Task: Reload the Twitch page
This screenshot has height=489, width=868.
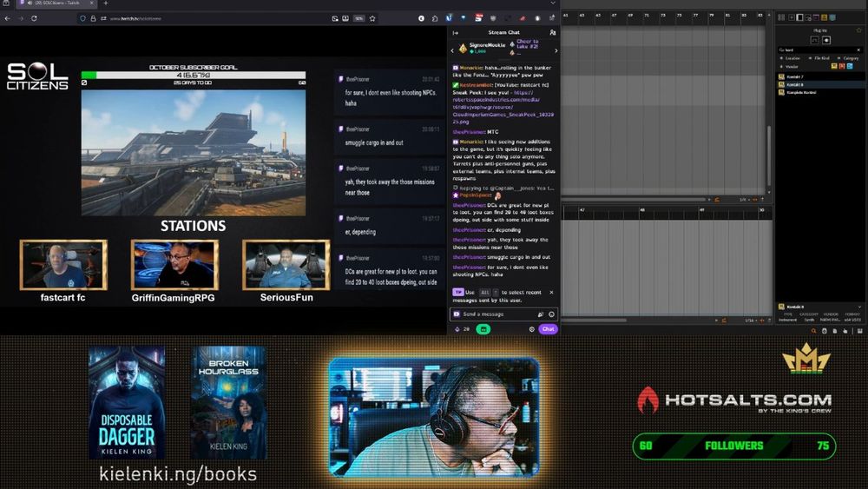Action: [34, 18]
